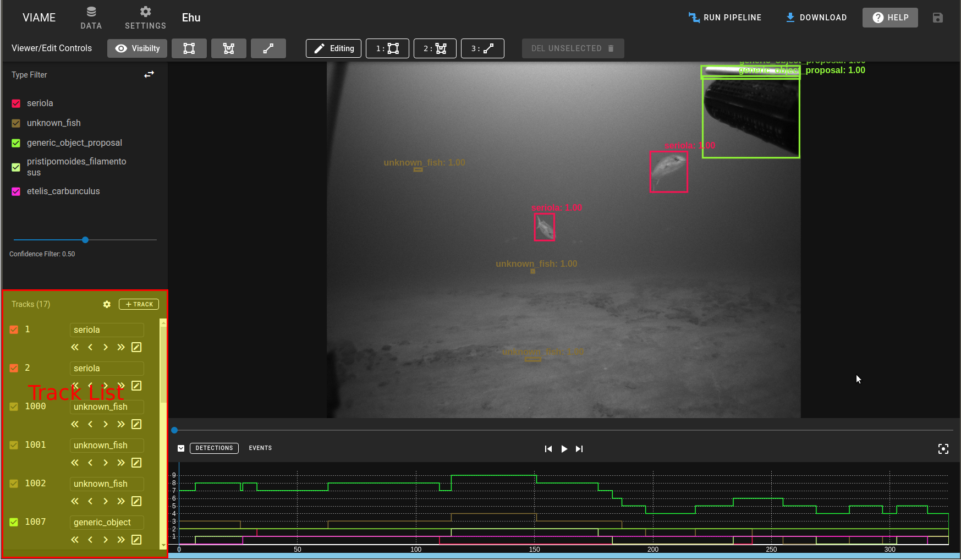The image size is (961, 560).
Task: Uncheck etelis_carbunculus type filter
Action: pyautogui.click(x=16, y=191)
